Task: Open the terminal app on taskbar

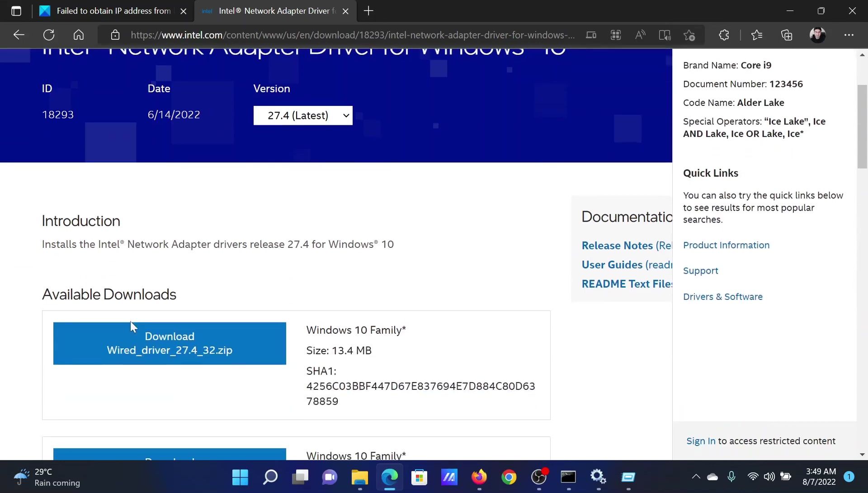Action: tap(568, 477)
